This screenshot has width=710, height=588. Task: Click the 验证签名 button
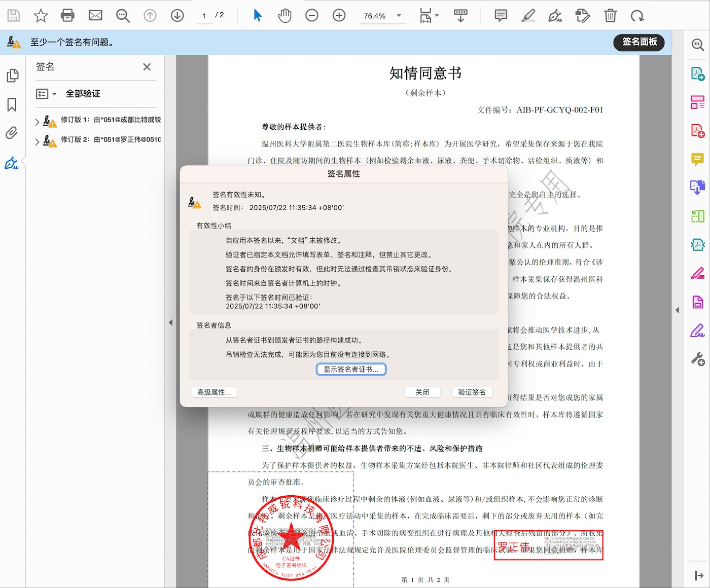coord(472,392)
